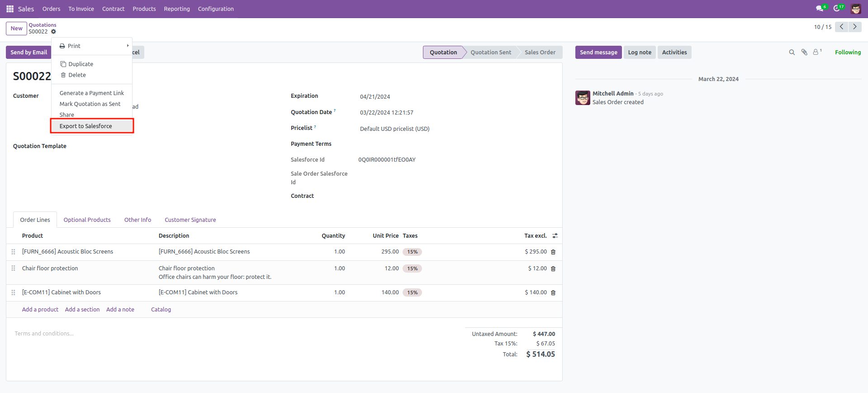Grab handle of Chair floor protection row
Screen dimensions: 868x393
click(x=13, y=268)
